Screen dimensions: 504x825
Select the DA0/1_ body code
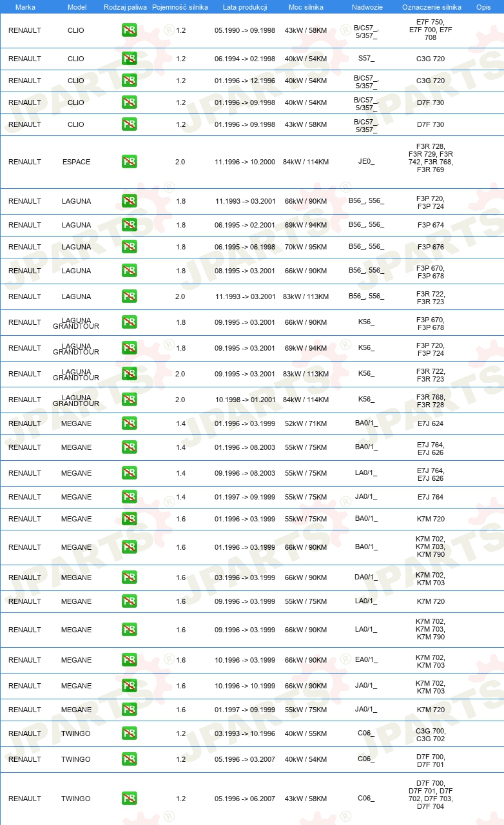366,577
